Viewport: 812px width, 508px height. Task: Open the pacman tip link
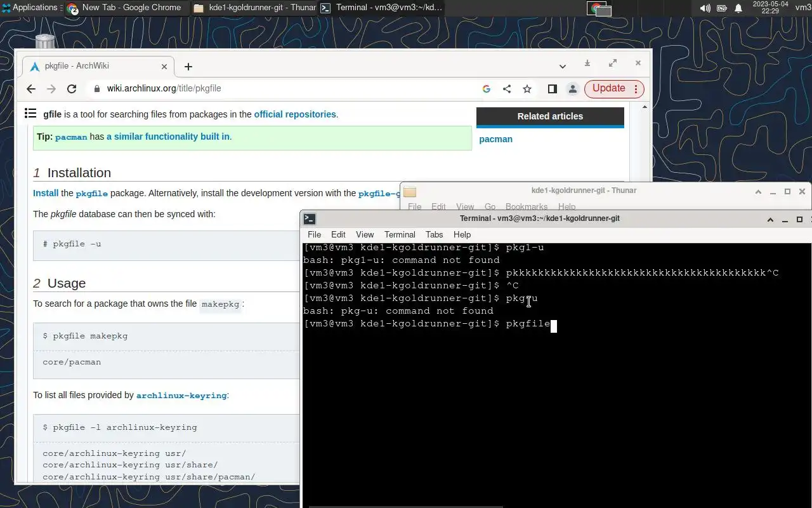point(71,137)
